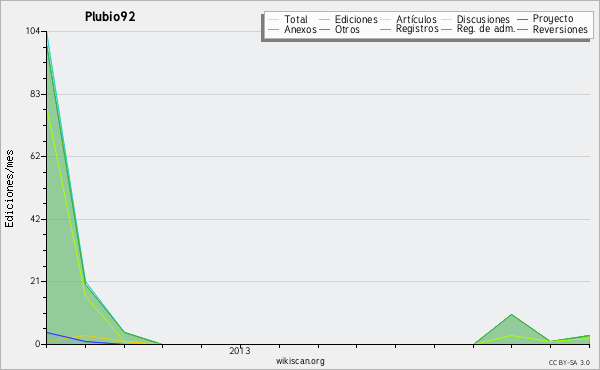Click the wikiscan.org caption
The width and height of the screenshot is (600, 370).
300,361
